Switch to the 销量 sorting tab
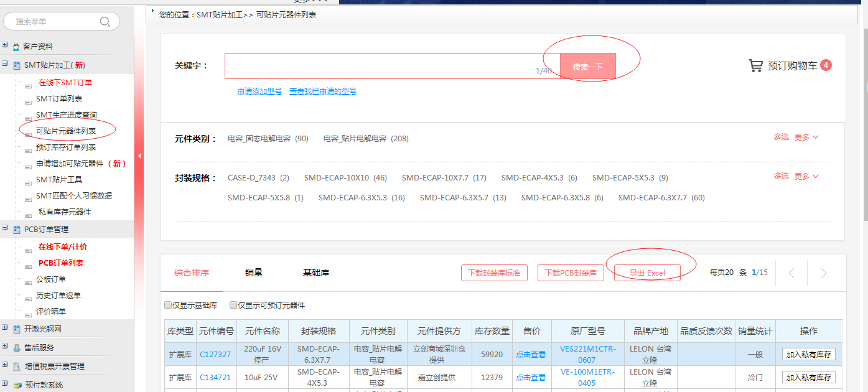Viewport: 868px width, 392px height. (254, 273)
